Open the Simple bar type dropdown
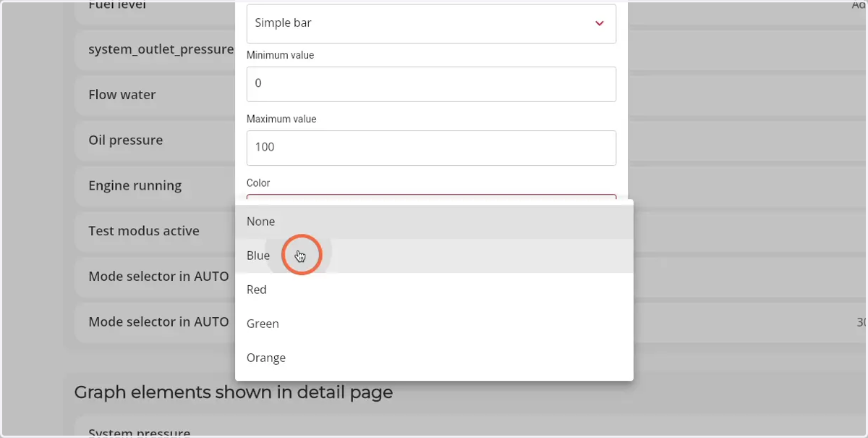 click(431, 23)
